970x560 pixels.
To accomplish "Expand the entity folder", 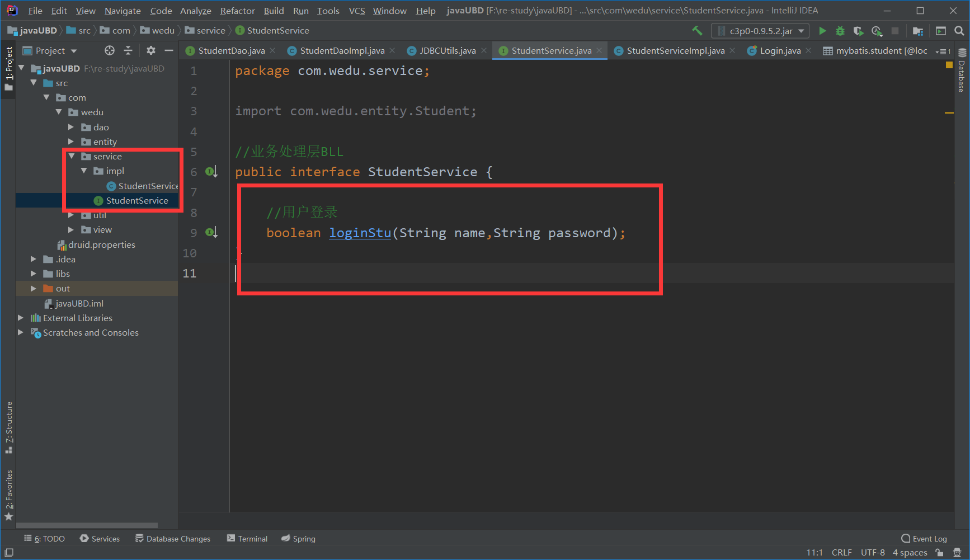I will pyautogui.click(x=71, y=142).
